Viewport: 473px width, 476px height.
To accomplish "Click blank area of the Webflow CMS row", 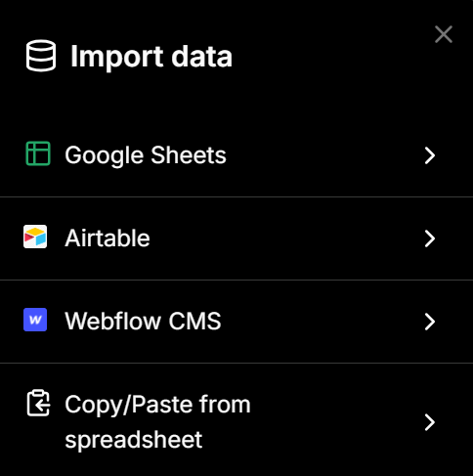I will pyautogui.click(x=322, y=322).
